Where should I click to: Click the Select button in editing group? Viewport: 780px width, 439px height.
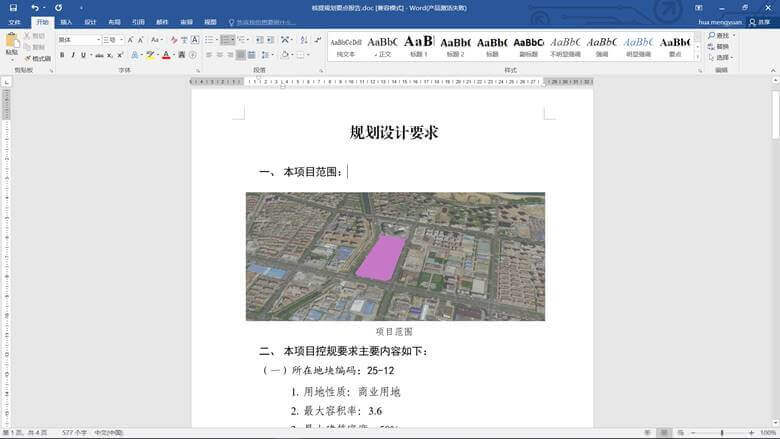(x=720, y=58)
